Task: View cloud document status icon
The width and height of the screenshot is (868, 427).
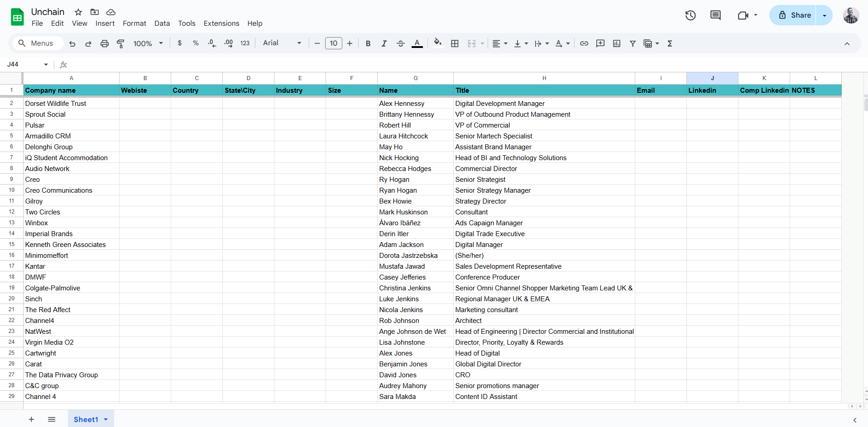Action: pyautogui.click(x=111, y=12)
